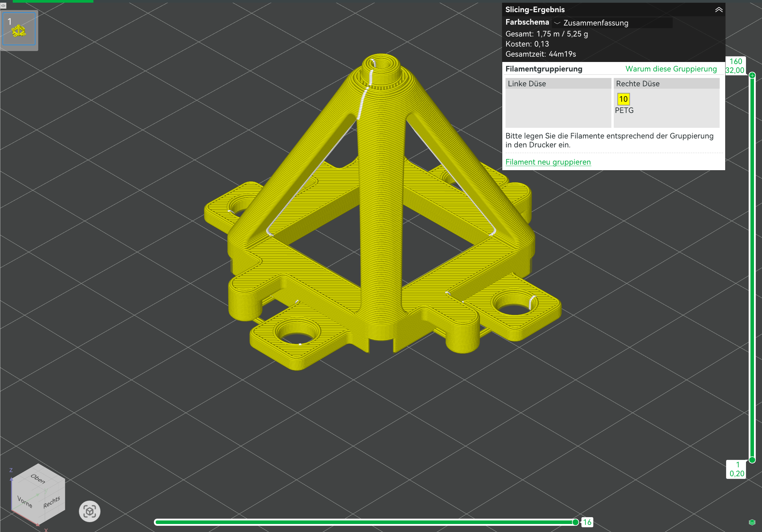This screenshot has width=762, height=532.
Task: Click the collapse arrows icon above plate list
Action: click(x=3, y=6)
